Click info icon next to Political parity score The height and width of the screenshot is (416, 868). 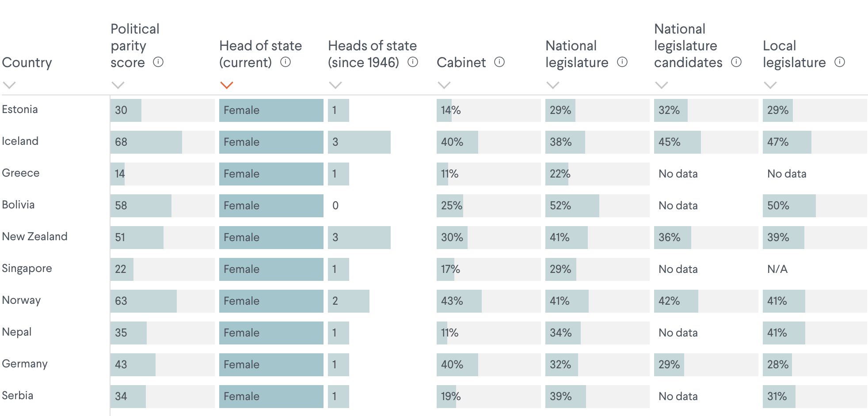point(158,62)
